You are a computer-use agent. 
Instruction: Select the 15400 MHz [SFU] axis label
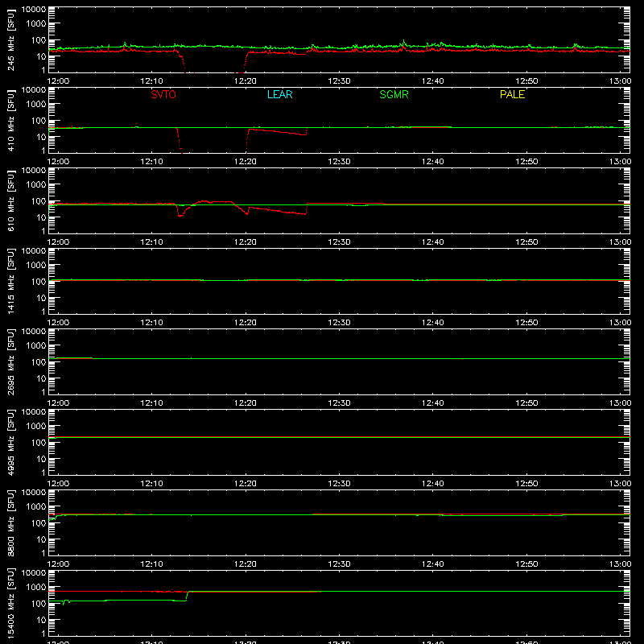10,603
